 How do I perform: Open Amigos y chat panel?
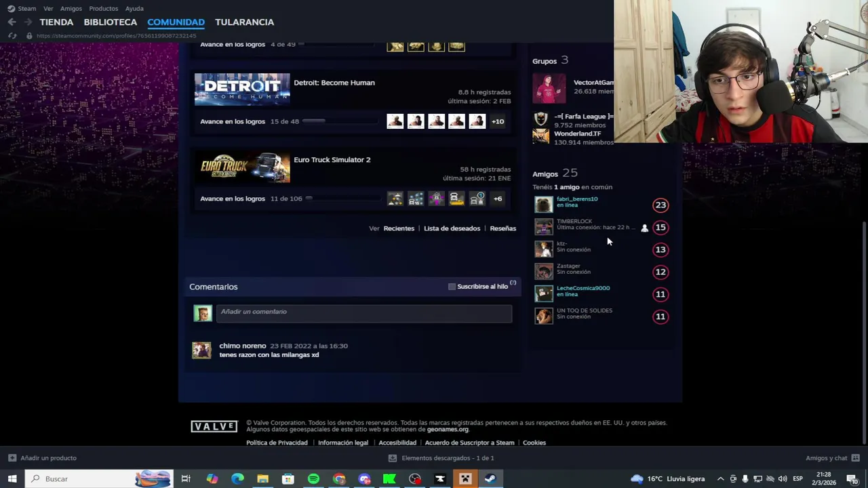point(832,458)
